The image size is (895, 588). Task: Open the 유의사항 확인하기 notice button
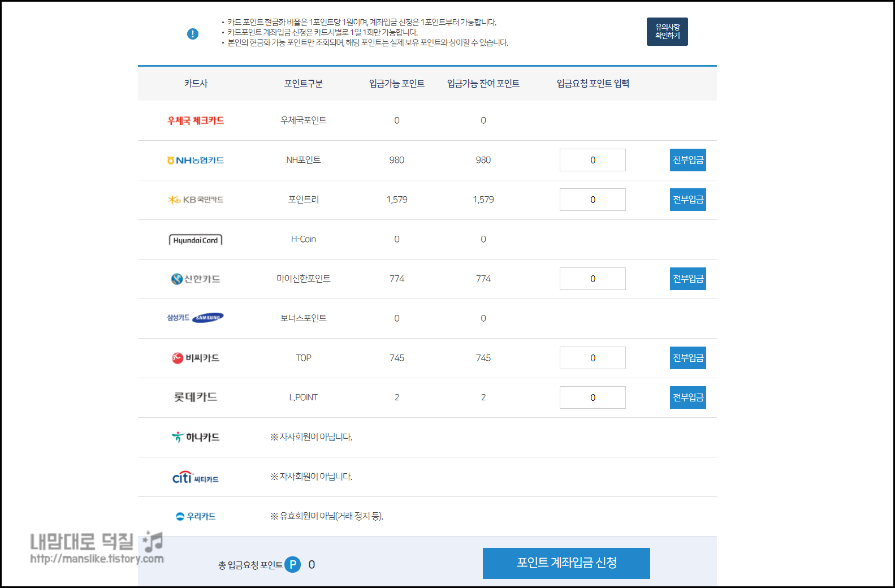tap(667, 32)
